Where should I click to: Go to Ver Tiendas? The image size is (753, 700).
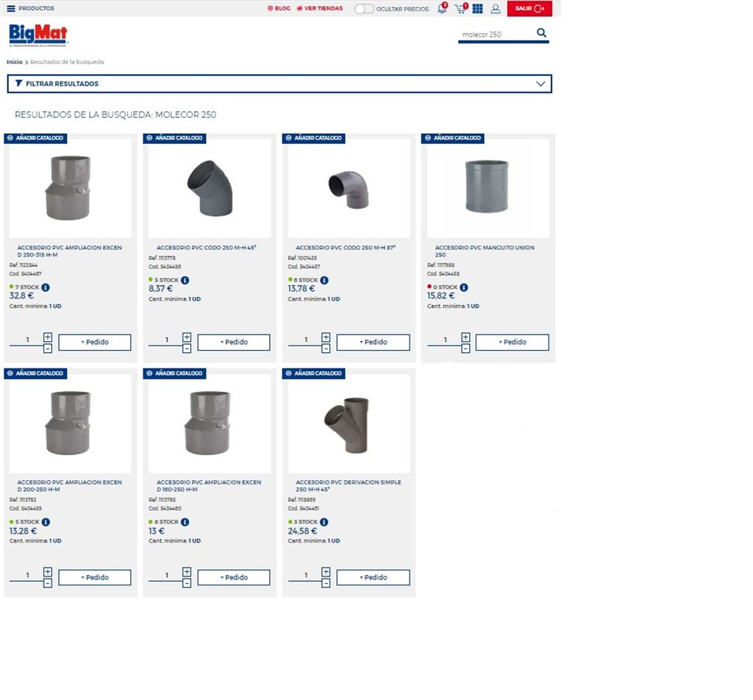click(319, 9)
